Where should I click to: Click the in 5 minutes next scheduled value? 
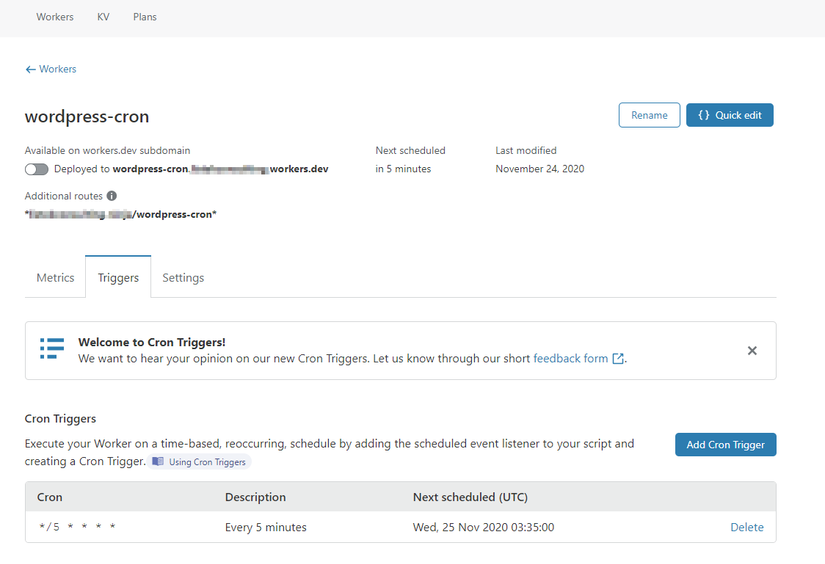tap(403, 169)
